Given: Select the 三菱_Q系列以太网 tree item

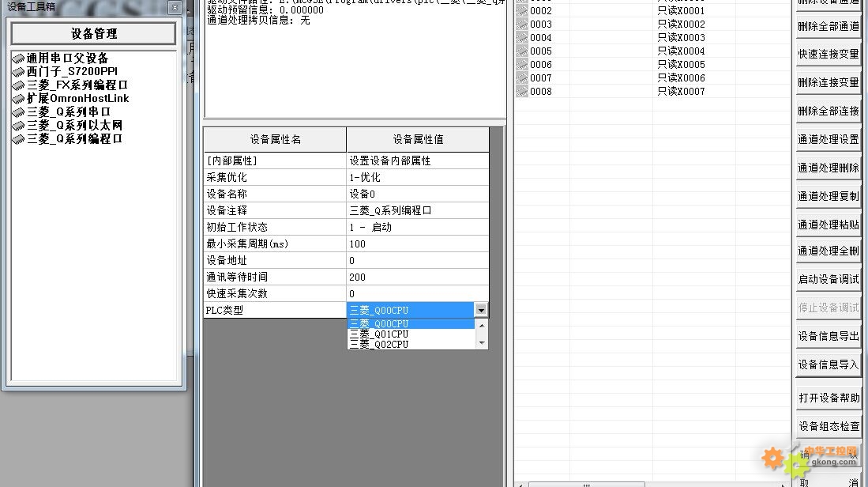Looking at the screenshot, I should [x=75, y=126].
